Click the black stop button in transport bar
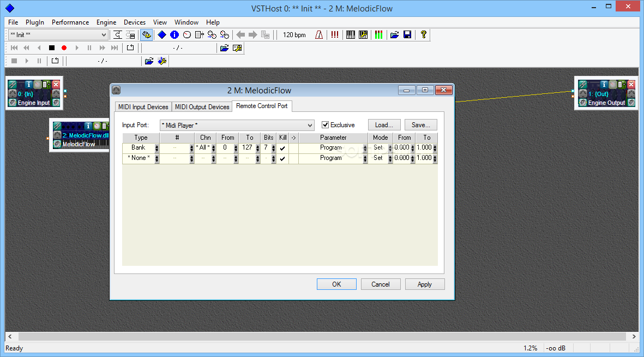Screen dimensions: 644x357 (x=51, y=48)
